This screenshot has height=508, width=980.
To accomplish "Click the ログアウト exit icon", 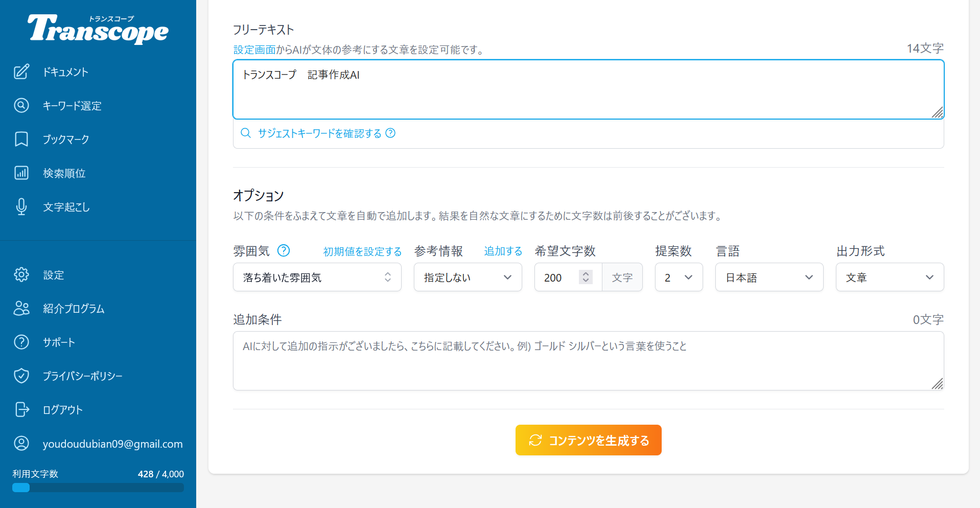I will pos(21,410).
